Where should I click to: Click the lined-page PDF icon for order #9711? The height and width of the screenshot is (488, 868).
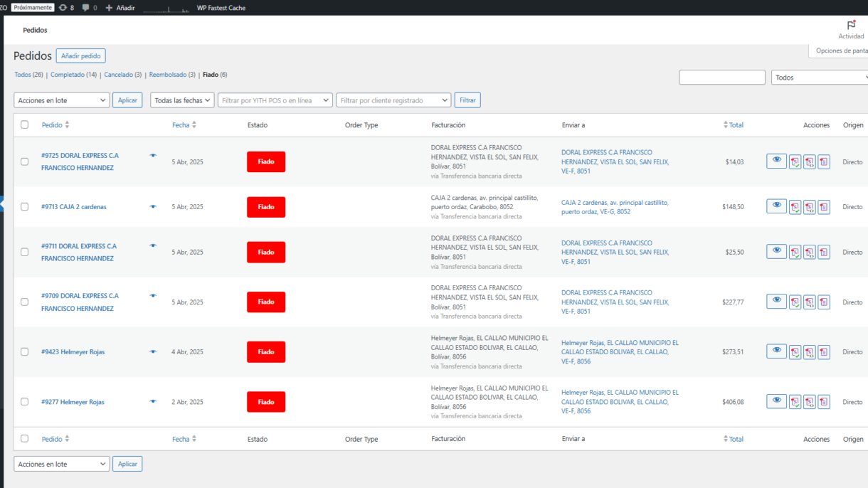pyautogui.click(x=824, y=252)
